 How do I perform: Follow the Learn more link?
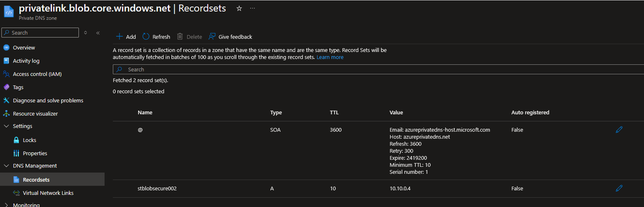(x=330, y=57)
